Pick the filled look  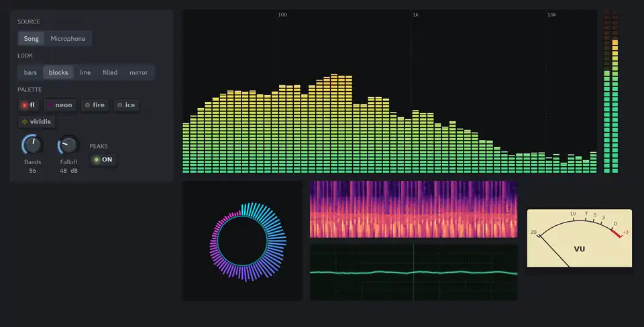(x=110, y=72)
